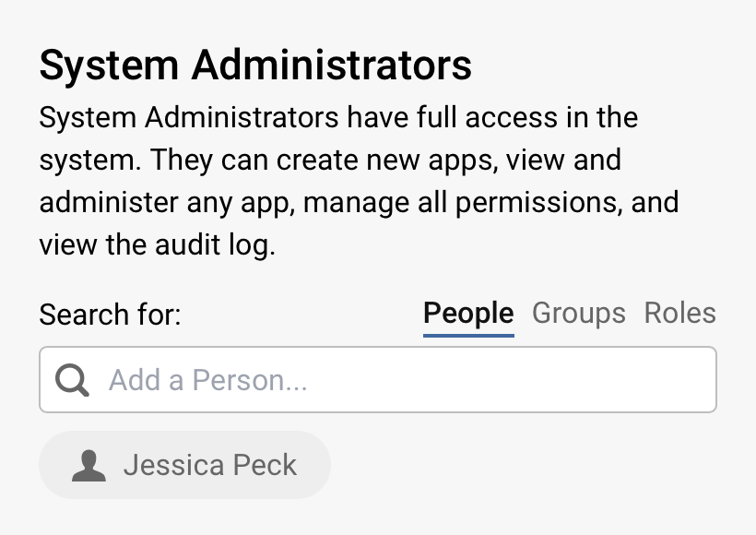Image resolution: width=756 pixels, height=535 pixels.
Task: Select the People tab
Action: (467, 313)
